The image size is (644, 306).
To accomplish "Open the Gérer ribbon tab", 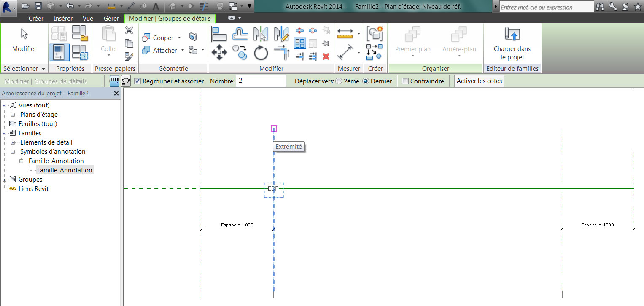I will (111, 18).
